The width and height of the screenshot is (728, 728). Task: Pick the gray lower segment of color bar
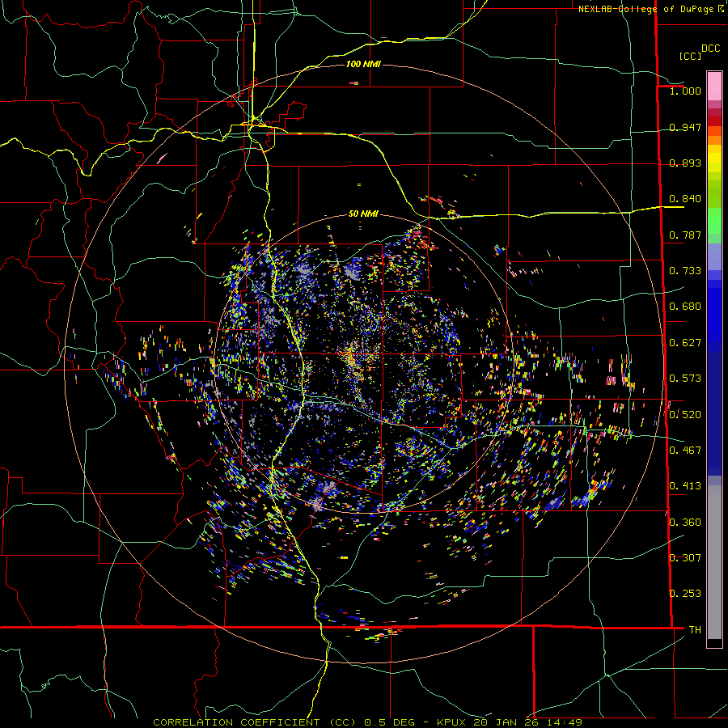[x=714, y=562]
